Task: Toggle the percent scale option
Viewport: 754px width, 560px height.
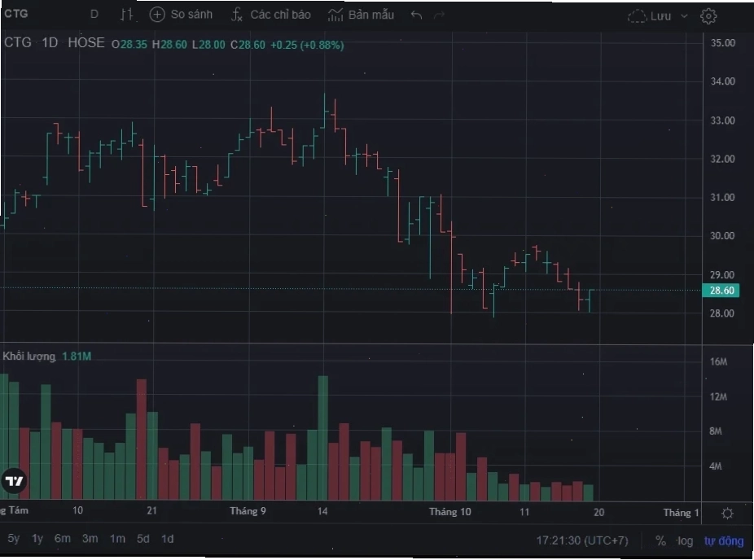Action: tap(660, 540)
